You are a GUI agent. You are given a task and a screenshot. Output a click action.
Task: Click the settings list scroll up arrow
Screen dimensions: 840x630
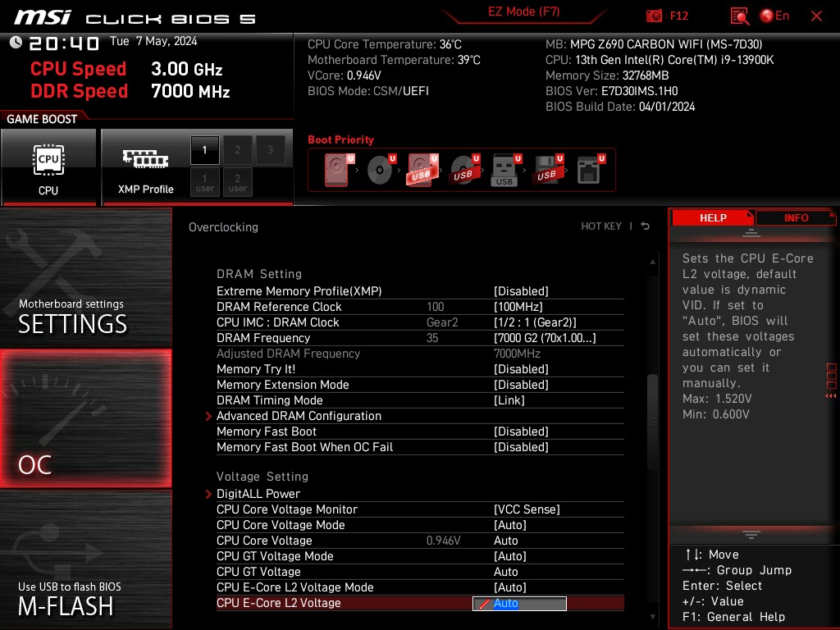(x=652, y=262)
